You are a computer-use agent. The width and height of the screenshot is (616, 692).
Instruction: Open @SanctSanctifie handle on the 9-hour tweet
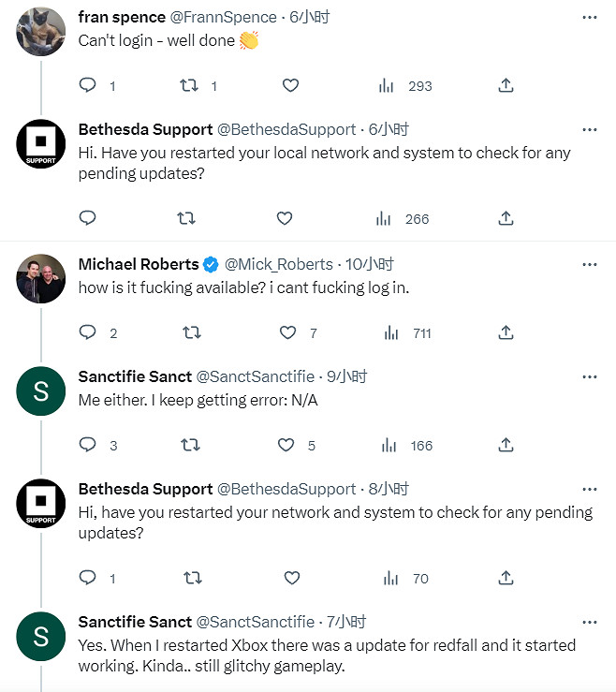pyautogui.click(x=255, y=376)
